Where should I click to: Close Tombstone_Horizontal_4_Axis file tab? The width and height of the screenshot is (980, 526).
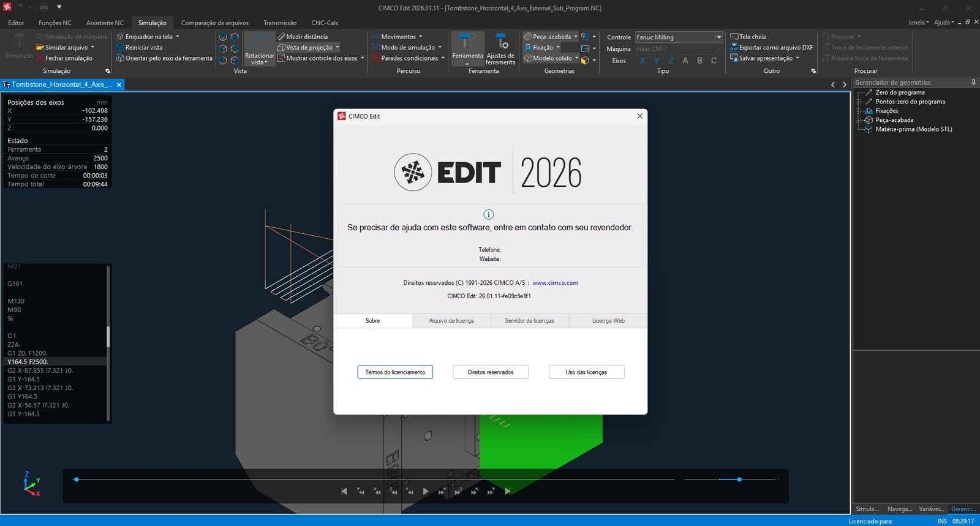(119, 85)
